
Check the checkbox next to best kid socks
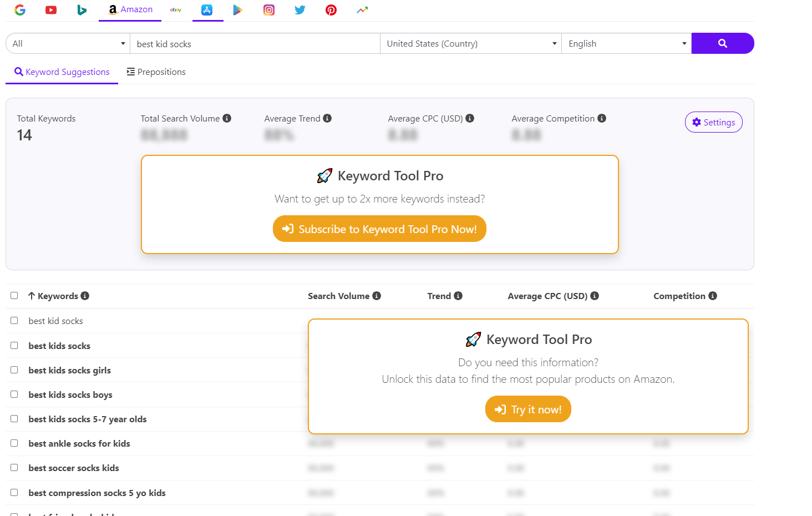(x=14, y=320)
